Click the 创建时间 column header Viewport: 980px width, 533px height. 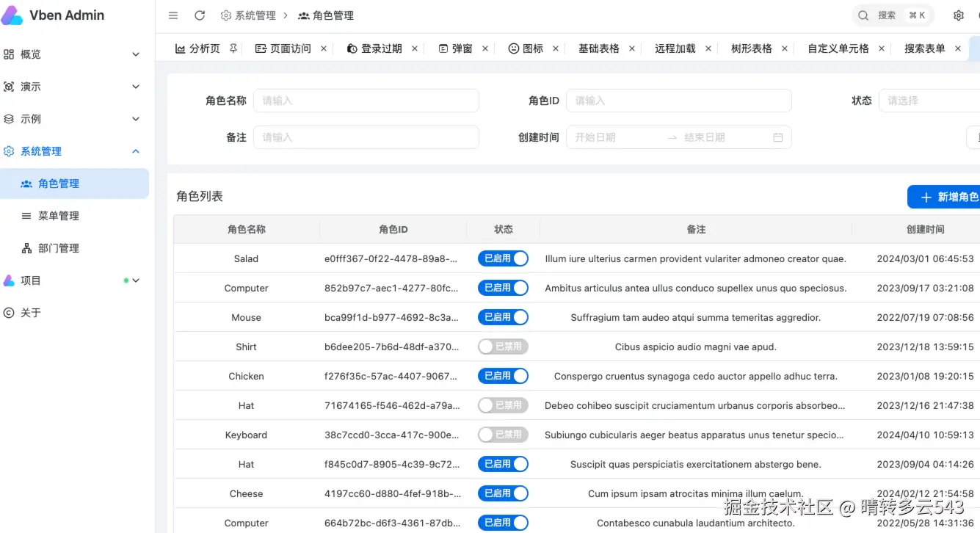925,229
